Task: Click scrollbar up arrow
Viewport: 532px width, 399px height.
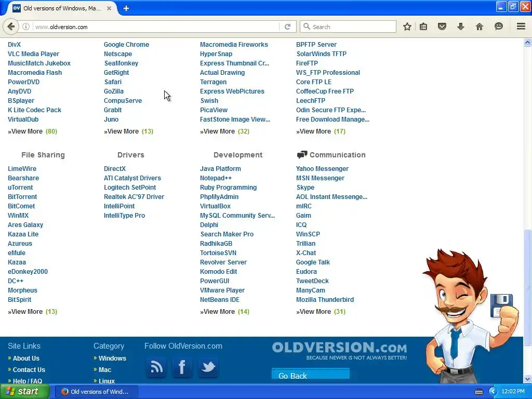Action: click(x=527, y=42)
